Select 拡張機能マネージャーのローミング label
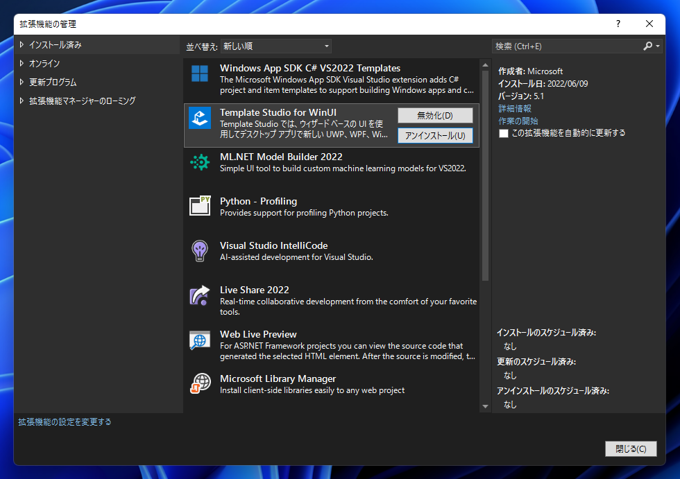The width and height of the screenshot is (680, 479). pyautogui.click(x=82, y=101)
